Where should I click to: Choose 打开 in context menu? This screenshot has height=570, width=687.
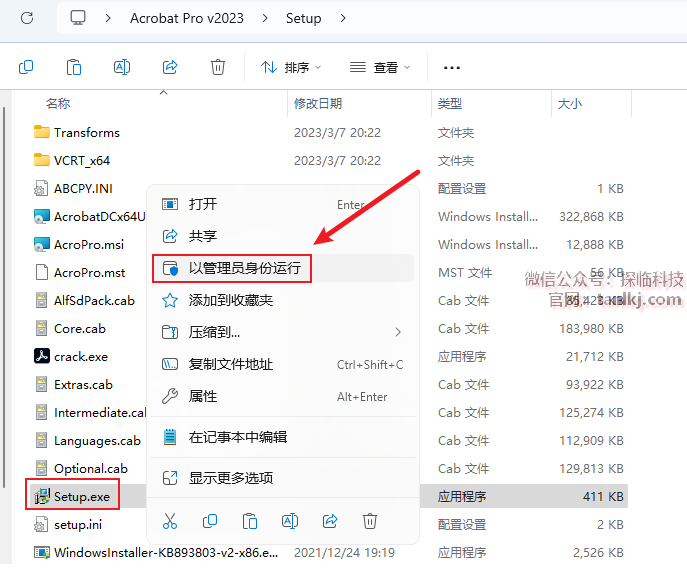283,204
